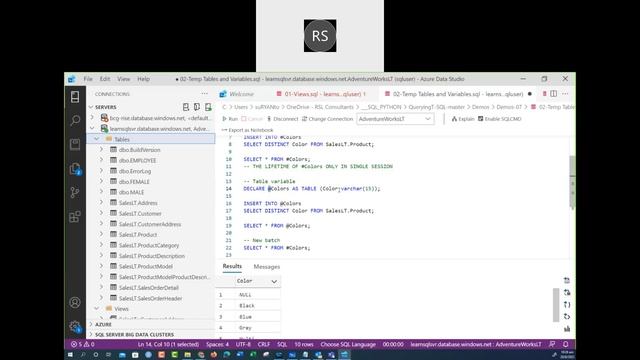Open the Connections view in activity bar

pyautogui.click(x=75, y=97)
